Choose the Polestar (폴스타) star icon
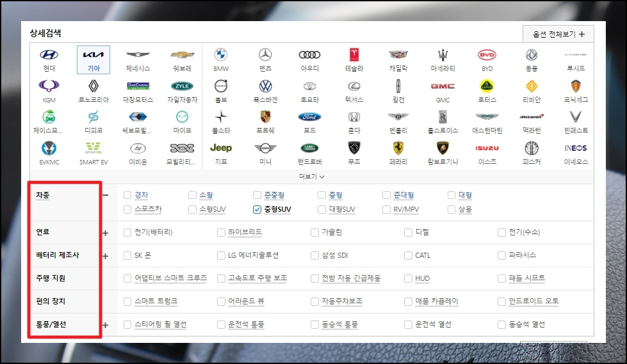627x364 pixels. pyautogui.click(x=221, y=116)
